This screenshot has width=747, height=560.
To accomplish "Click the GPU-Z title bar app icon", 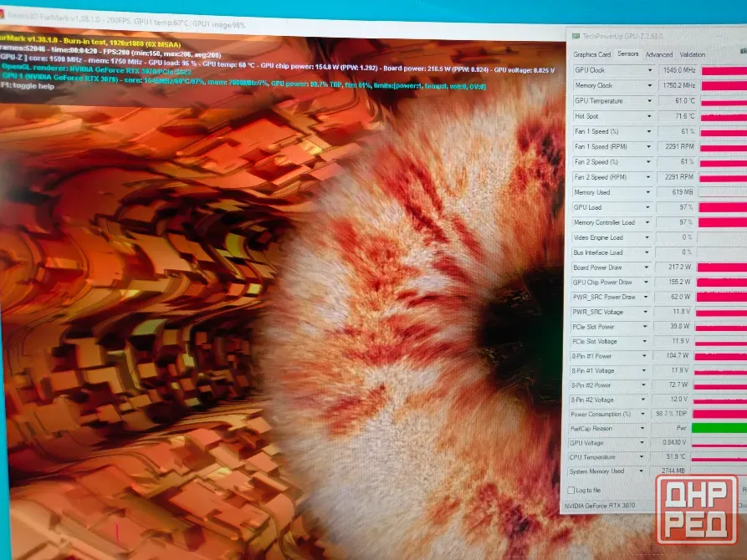I will tap(576, 36).
